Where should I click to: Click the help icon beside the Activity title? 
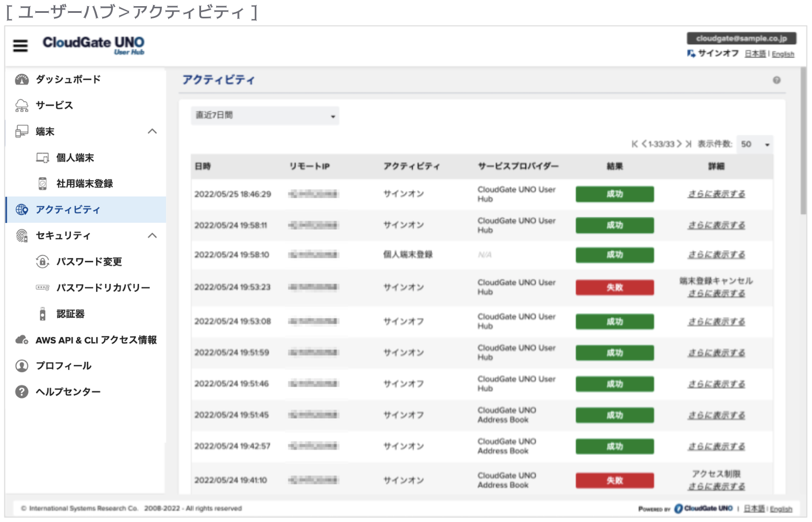coord(776,80)
